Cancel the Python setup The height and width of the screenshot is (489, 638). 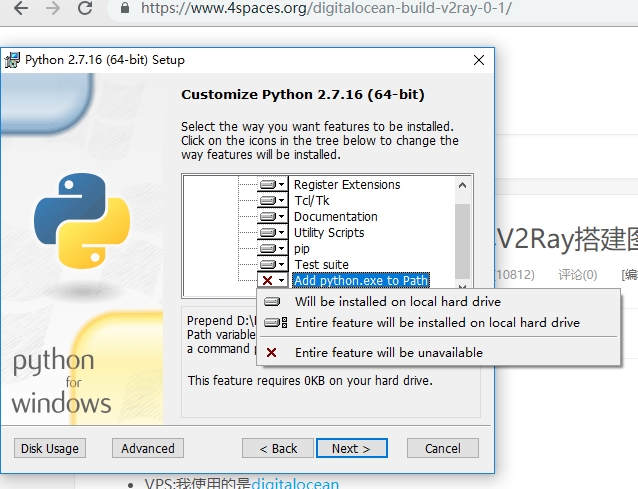coord(443,448)
